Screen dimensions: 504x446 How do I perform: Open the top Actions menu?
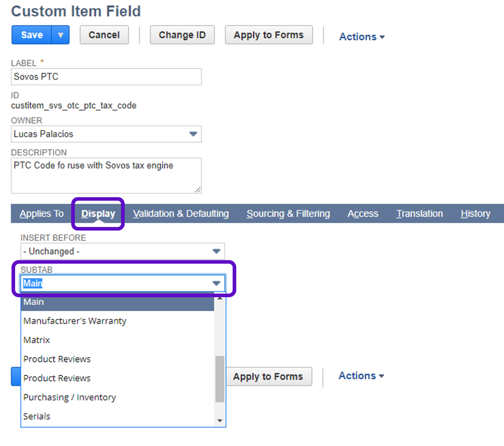point(362,37)
